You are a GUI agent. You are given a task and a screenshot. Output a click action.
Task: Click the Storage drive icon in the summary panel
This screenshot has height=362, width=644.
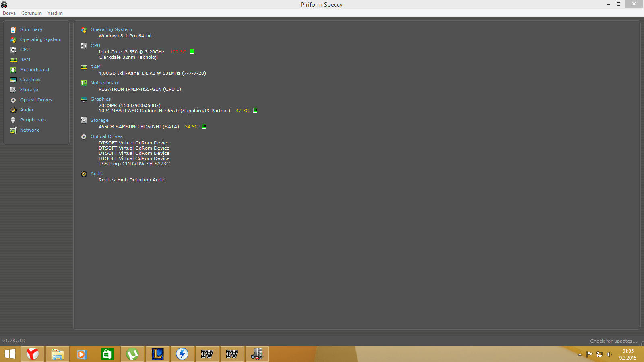tap(84, 120)
